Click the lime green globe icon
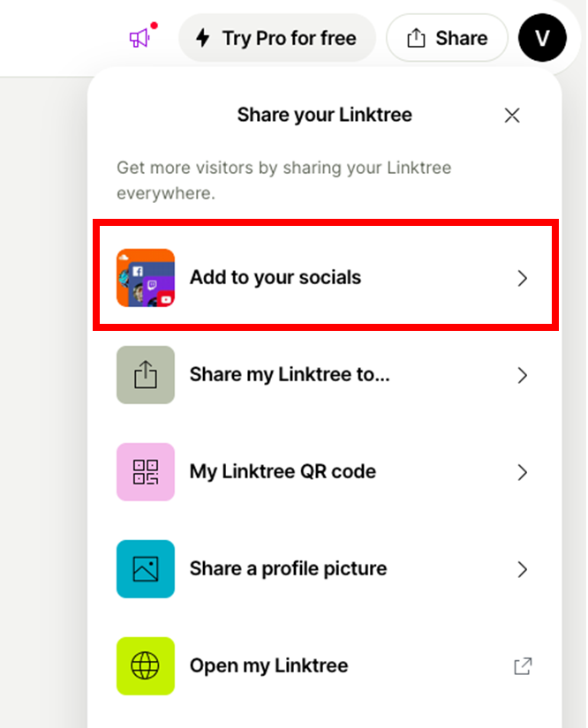Screen dimensions: 588x728 146,665
